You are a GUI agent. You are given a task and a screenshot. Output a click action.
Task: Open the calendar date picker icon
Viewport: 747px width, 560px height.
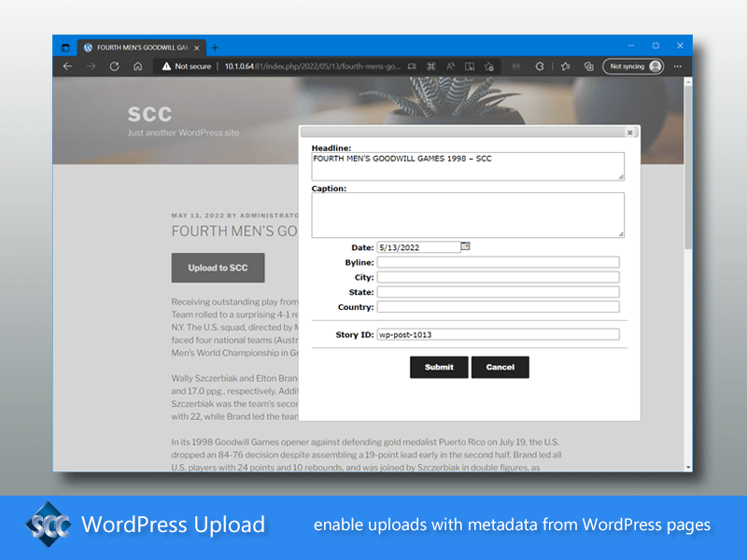465,246
